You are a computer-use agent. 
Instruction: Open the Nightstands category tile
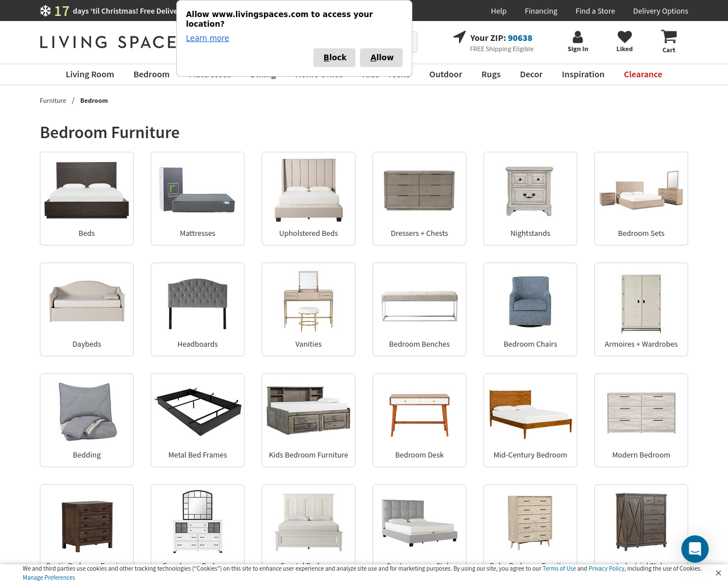click(x=530, y=198)
